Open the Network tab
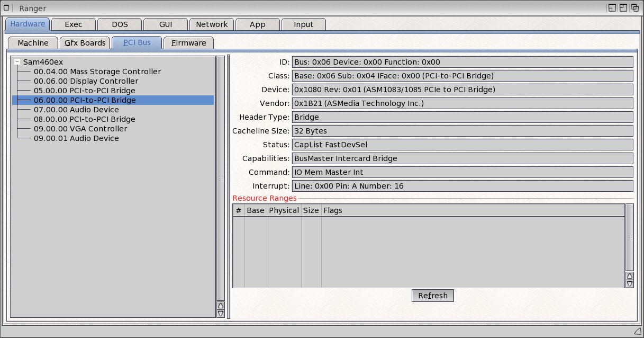The image size is (644, 338). (x=212, y=24)
